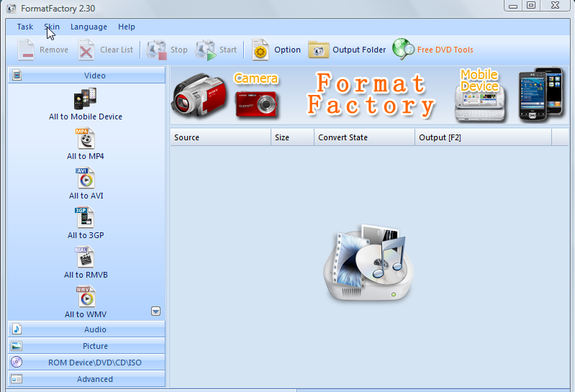Click the All to MP4 label
Screen dimensions: 575x392
point(86,156)
